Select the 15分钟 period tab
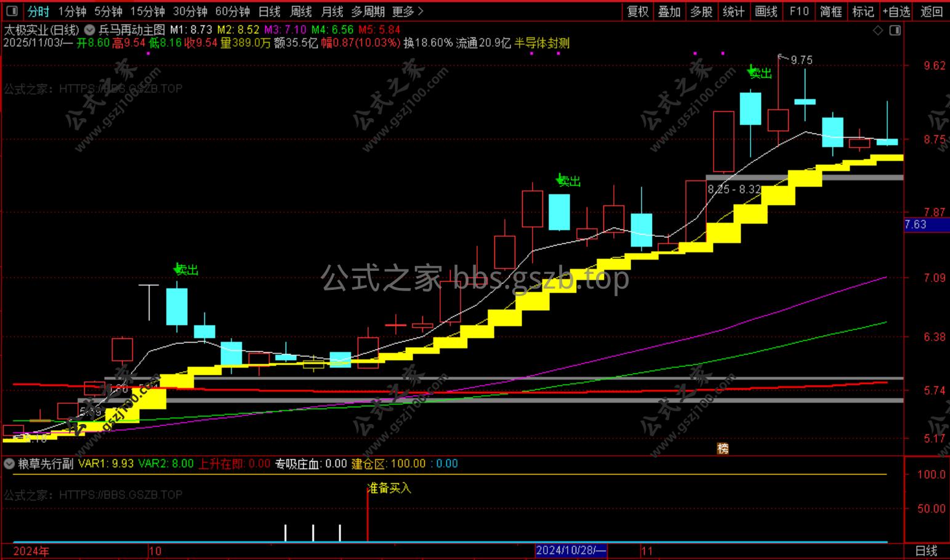The height and width of the screenshot is (560, 950). click(148, 11)
